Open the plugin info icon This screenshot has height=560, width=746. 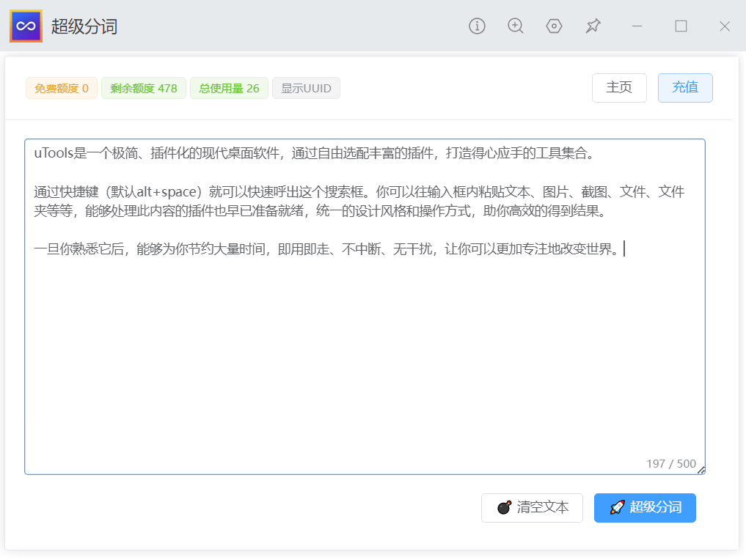point(477,26)
